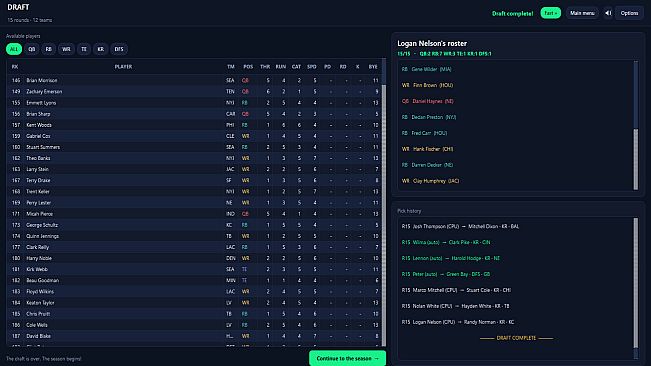Select player Beau Goodman row
The width and height of the screenshot is (651, 366).
193,281
